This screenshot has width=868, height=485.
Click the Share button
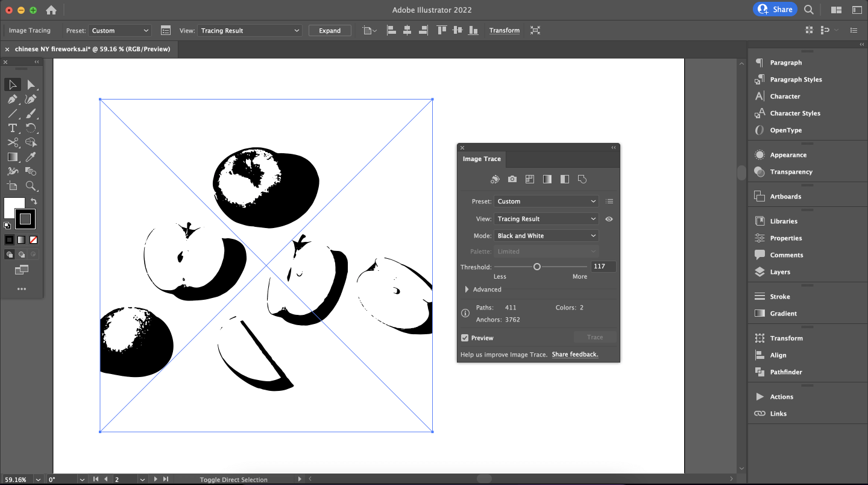pyautogui.click(x=775, y=10)
